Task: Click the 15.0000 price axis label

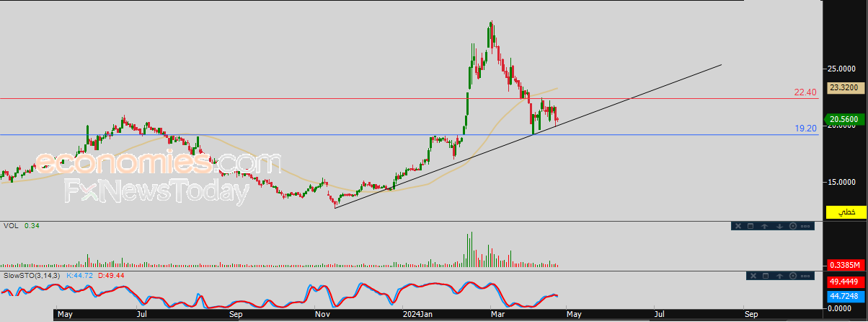Action: tap(843, 182)
